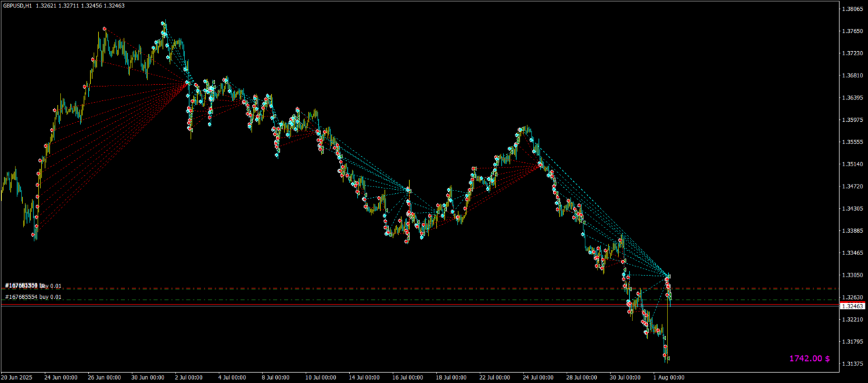This screenshot has height=383, width=868.
Task: Click the 30 Jun 00:00 time label
Action: tap(148, 378)
